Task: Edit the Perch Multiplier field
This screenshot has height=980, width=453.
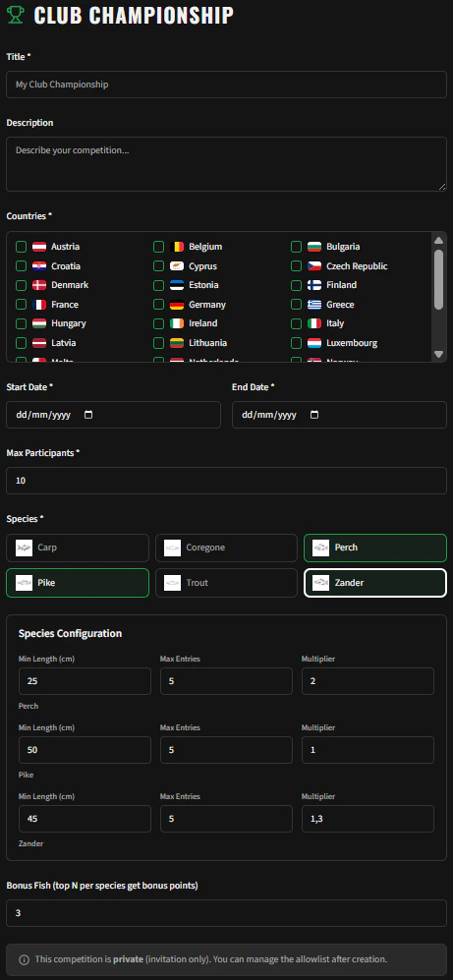Action: 368,681
